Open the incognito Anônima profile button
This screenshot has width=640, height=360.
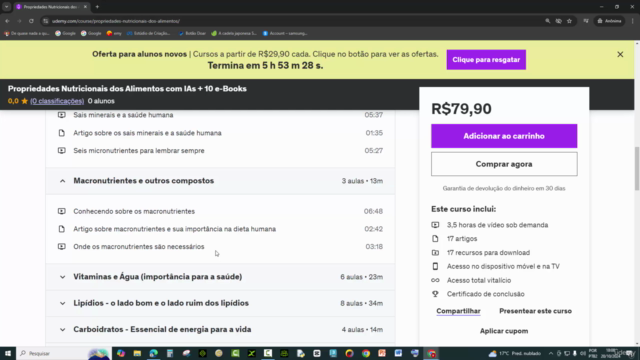(x=609, y=21)
